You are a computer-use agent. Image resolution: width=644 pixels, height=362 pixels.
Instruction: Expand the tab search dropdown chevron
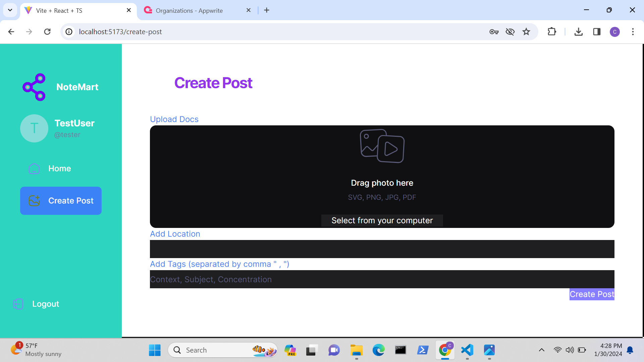10,10
